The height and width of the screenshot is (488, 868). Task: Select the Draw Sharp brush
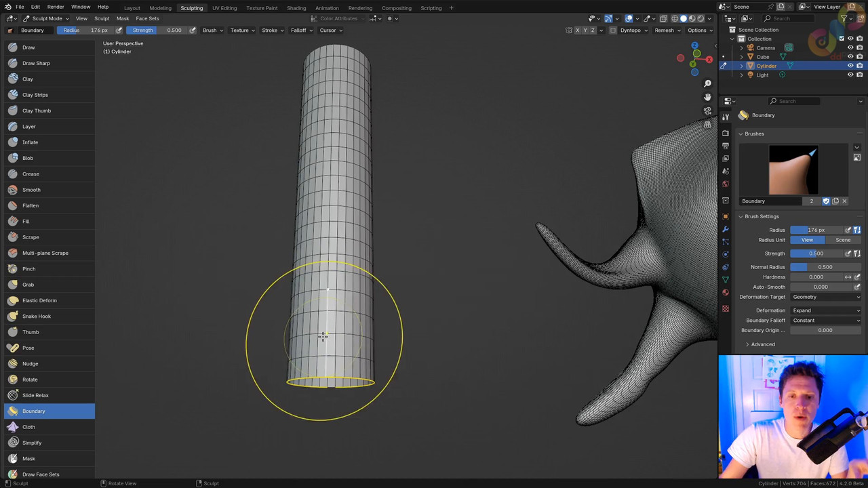[x=49, y=63]
